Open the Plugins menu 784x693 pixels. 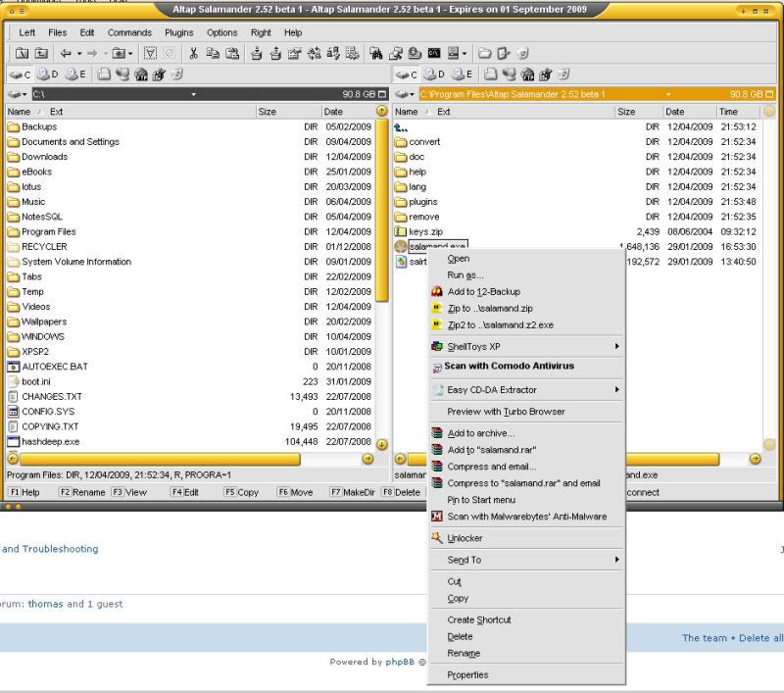pos(179,32)
